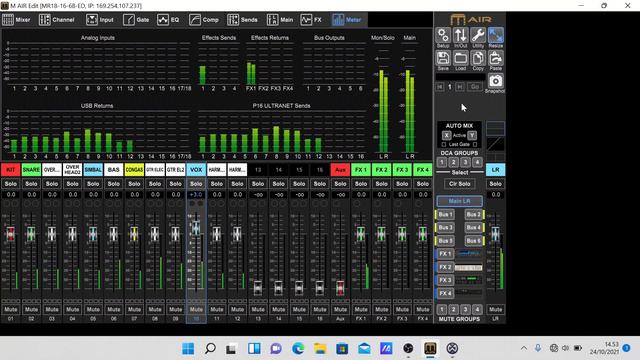Click the main LR fader
Viewport: 640px width, 360px height.
(495, 233)
